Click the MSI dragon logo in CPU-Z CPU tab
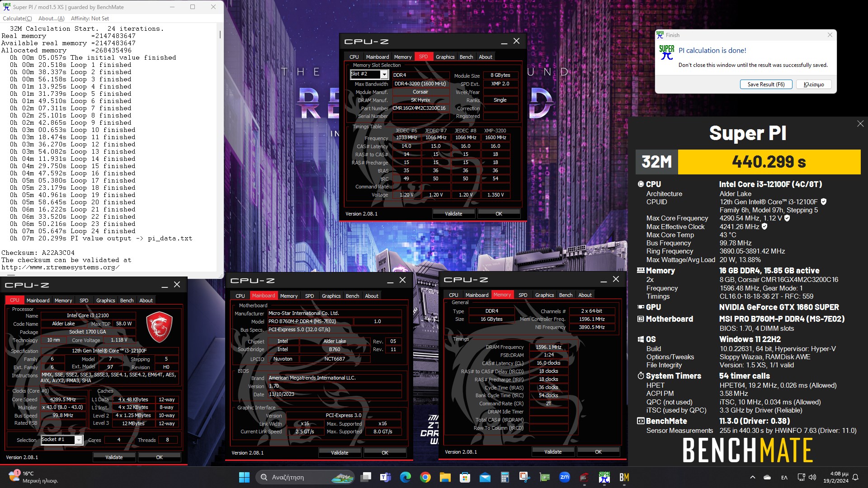 (x=159, y=326)
